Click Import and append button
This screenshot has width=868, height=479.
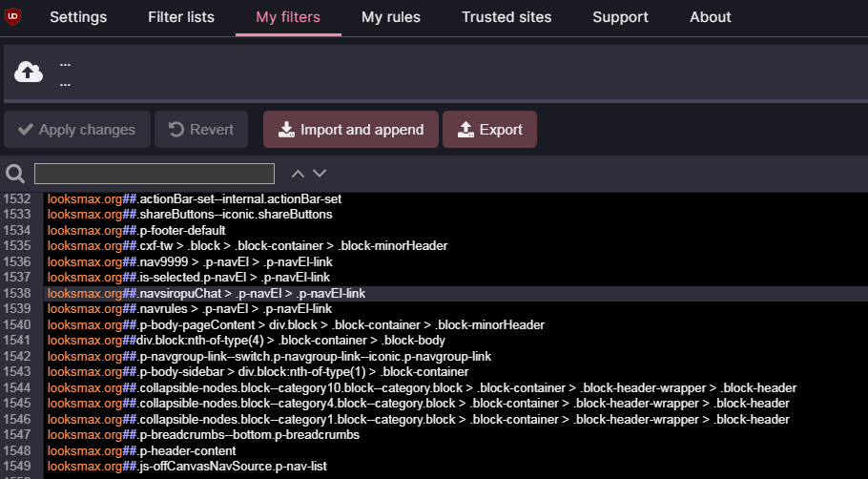coord(351,130)
